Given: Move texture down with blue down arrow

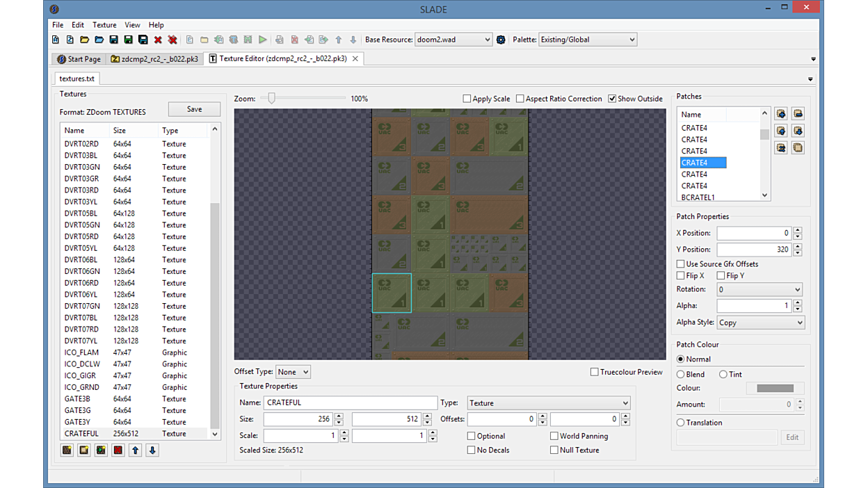Looking at the screenshot, I should (152, 450).
